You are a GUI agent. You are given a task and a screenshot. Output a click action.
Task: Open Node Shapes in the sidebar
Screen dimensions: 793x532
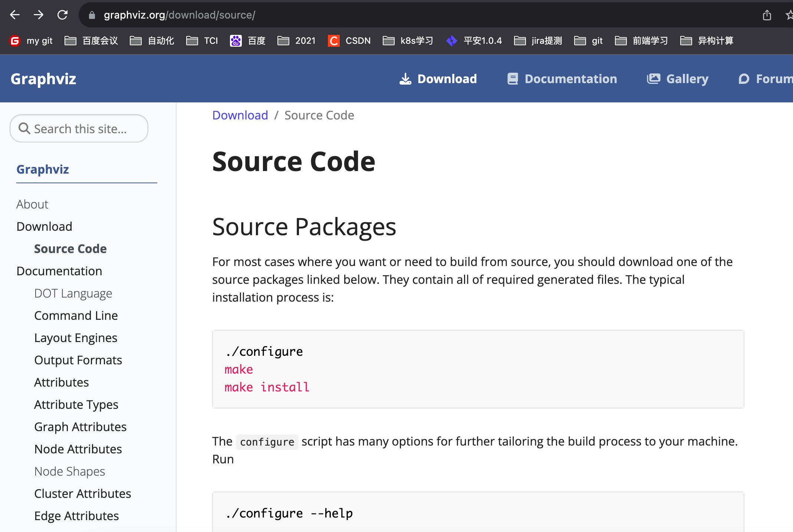click(70, 471)
